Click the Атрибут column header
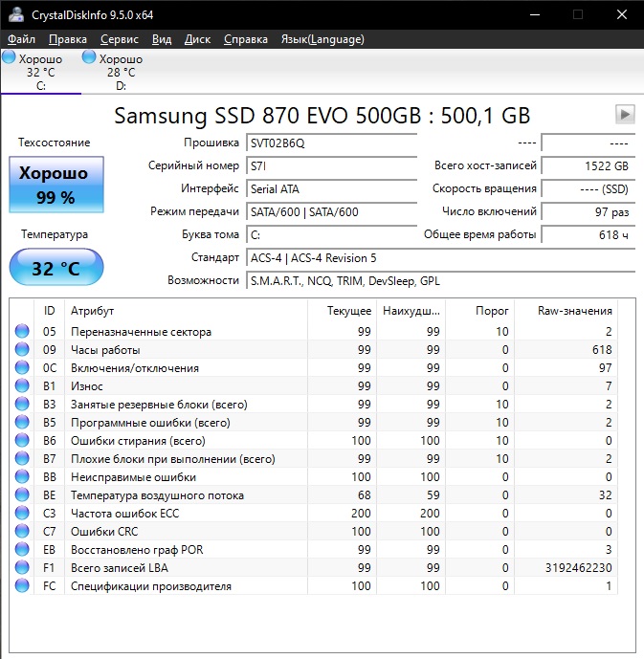The image size is (644, 659). point(186,311)
